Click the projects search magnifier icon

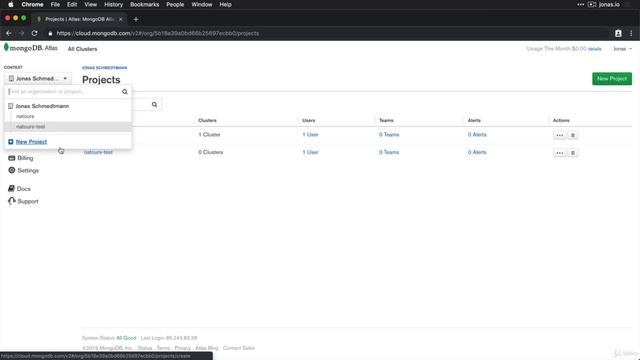point(154,105)
